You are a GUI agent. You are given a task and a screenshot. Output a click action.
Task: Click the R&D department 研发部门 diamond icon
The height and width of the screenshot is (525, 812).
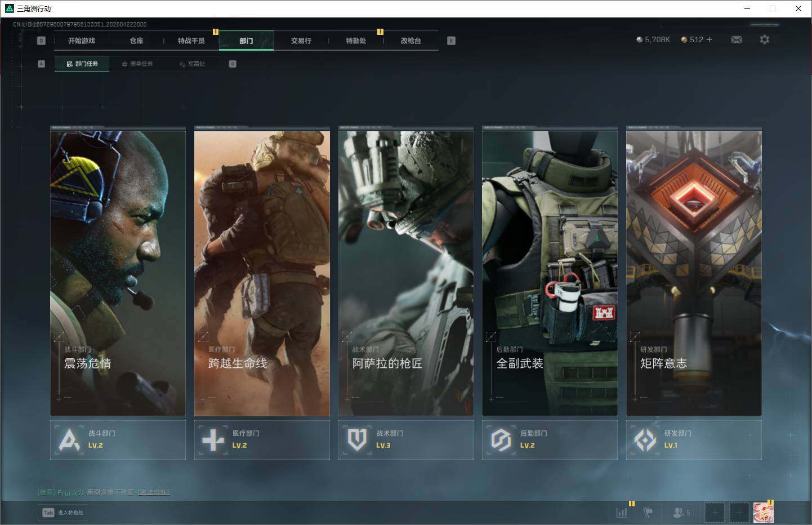pyautogui.click(x=645, y=440)
